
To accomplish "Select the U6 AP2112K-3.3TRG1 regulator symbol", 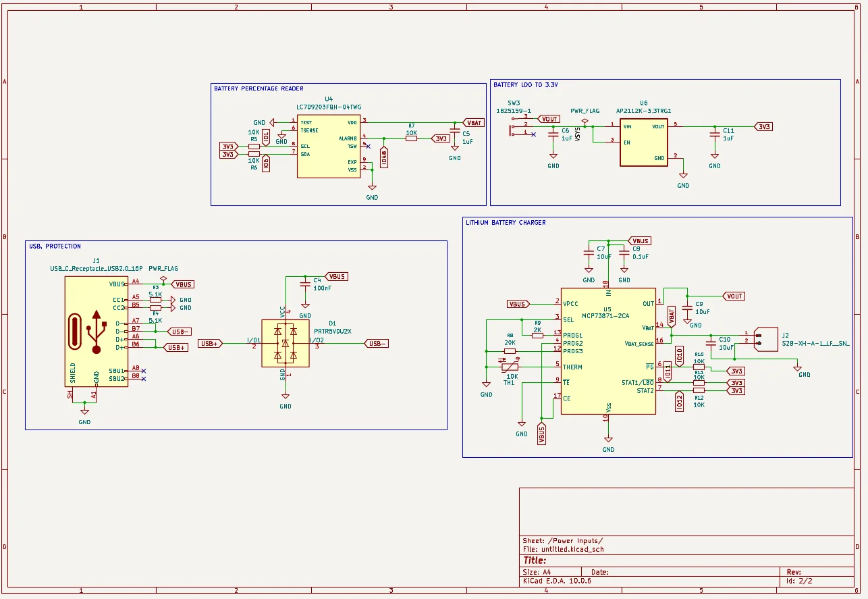I will 644,142.
